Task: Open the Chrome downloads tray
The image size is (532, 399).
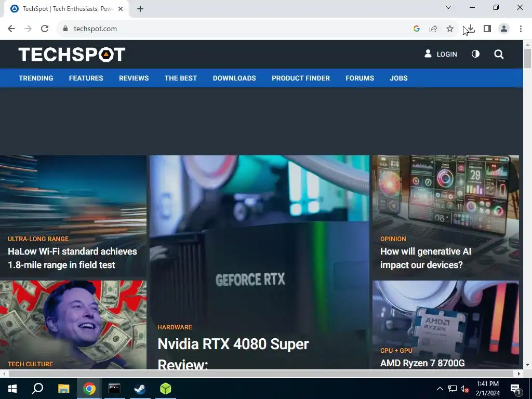Action: (471, 29)
